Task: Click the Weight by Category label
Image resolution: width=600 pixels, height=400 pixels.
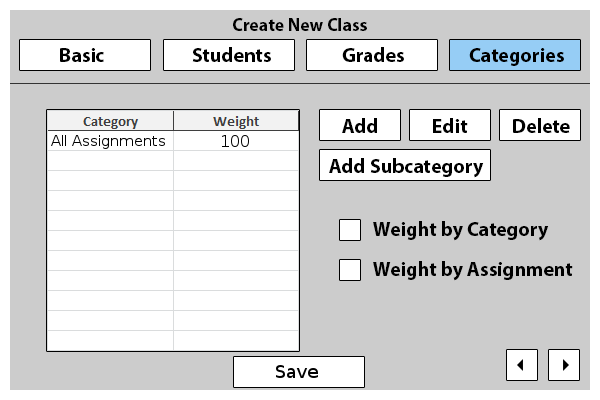Action: (x=460, y=230)
